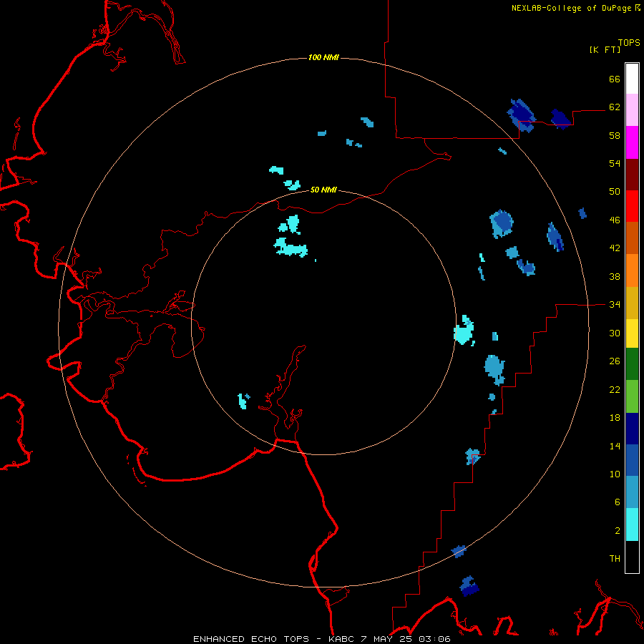Click the 100 NMI range ring label
Image resolution: width=644 pixels, height=644 pixels.
(x=323, y=57)
